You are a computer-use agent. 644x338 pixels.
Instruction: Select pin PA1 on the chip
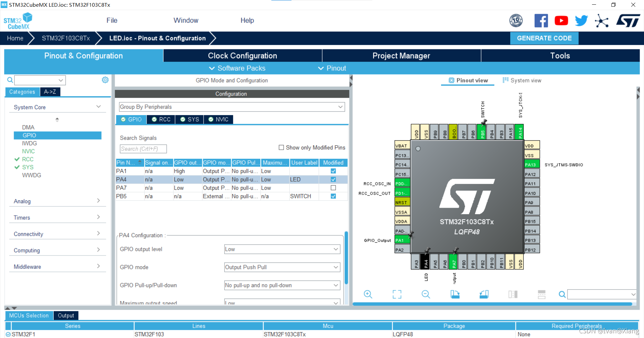coord(402,240)
